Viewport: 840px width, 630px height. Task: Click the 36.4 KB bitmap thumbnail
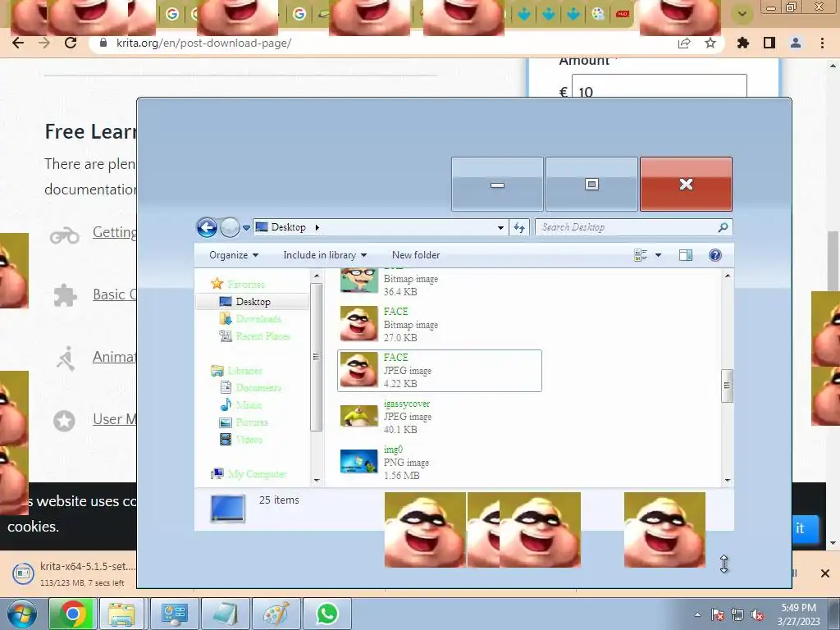click(x=359, y=279)
